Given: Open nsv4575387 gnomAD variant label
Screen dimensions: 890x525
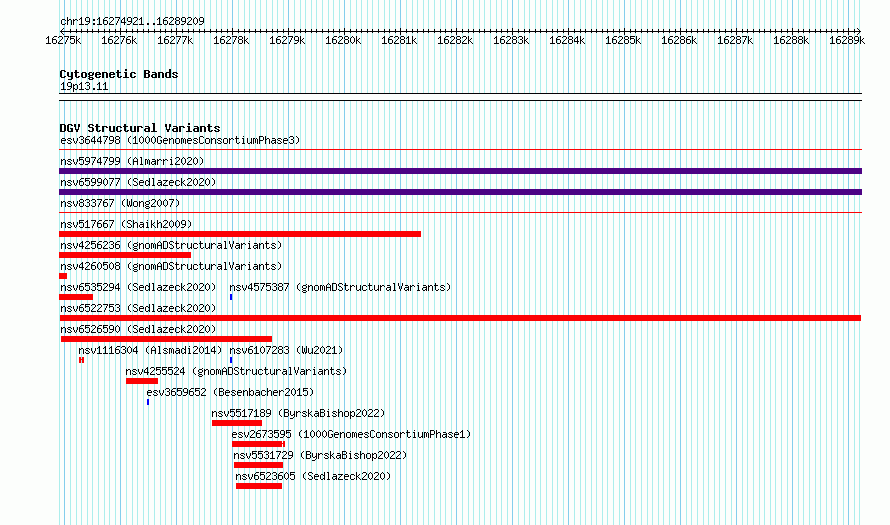Looking at the screenshot, I should [x=340, y=287].
